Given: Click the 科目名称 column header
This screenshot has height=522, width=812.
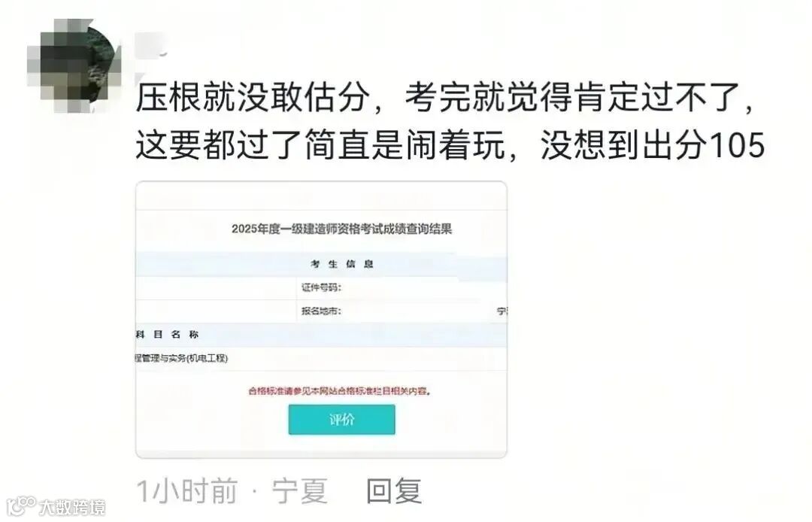Looking at the screenshot, I should [x=167, y=335].
